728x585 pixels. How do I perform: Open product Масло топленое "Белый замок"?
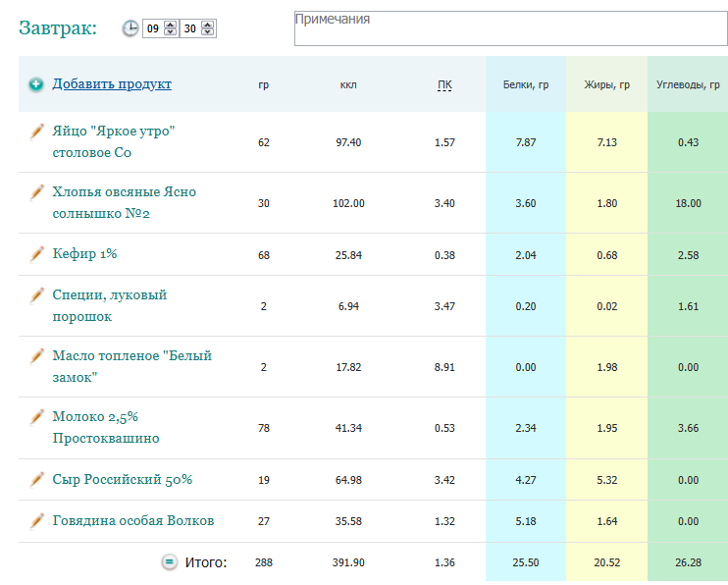pyautogui.click(x=131, y=367)
